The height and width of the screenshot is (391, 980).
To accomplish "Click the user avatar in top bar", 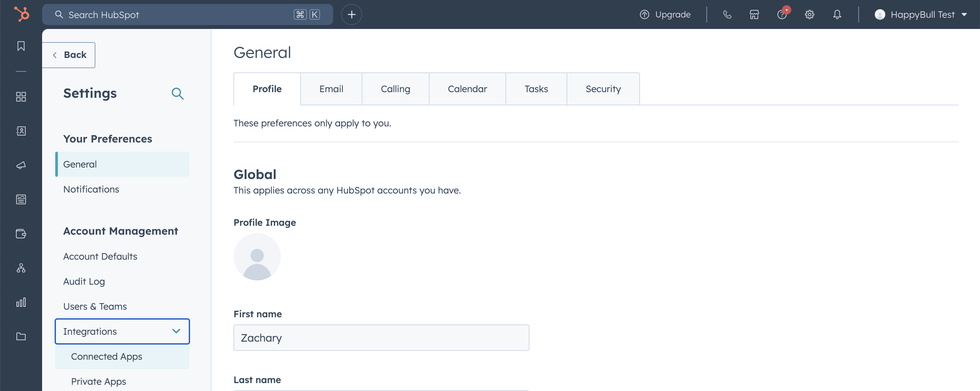I will tap(880, 14).
